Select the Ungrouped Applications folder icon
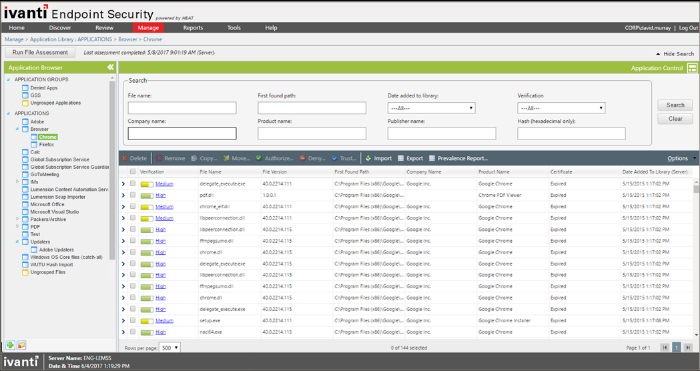Screen dimensions: 700x371 coord(25,103)
